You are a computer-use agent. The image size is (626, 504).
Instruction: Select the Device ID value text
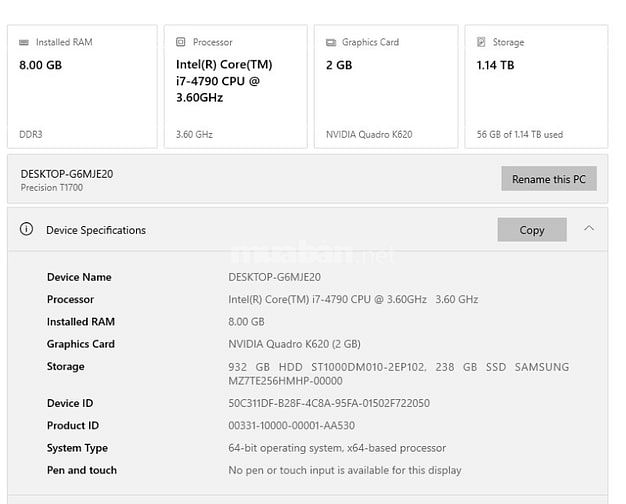329,404
